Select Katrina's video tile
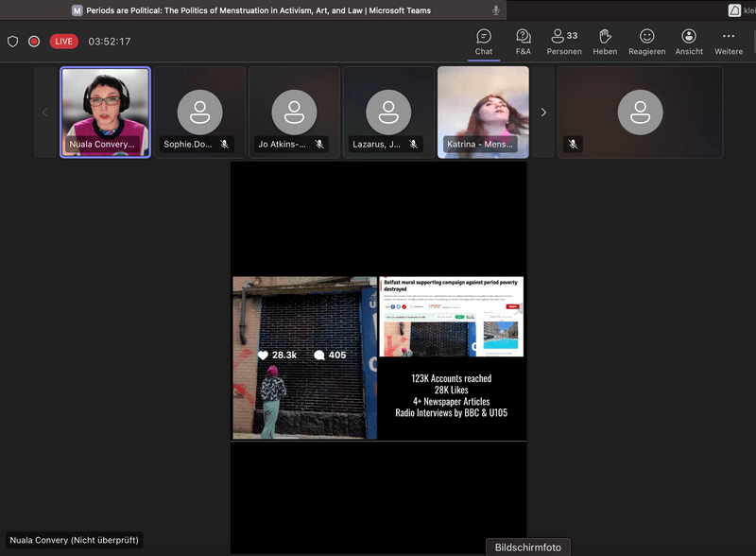The image size is (756, 556). [483, 111]
